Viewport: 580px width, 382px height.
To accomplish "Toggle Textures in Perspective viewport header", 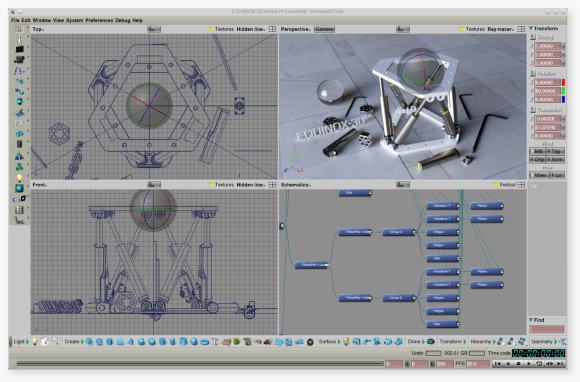I will coord(472,29).
